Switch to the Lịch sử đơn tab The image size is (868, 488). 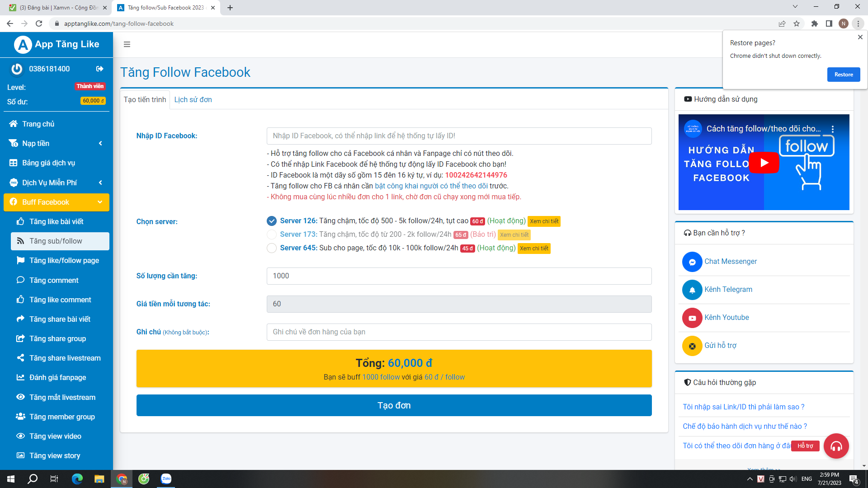pyautogui.click(x=193, y=99)
